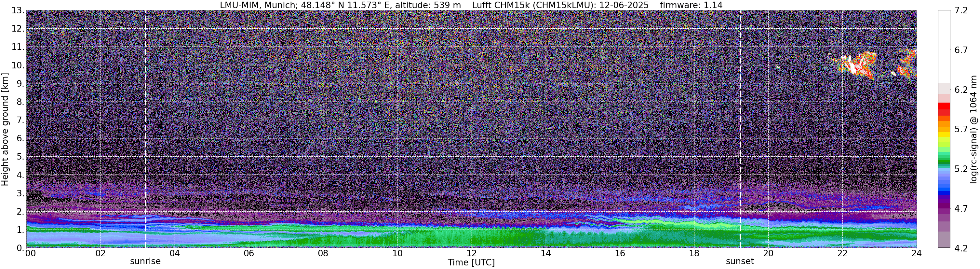Click x-axis tick label '14'
980x269 pixels.
pos(545,253)
